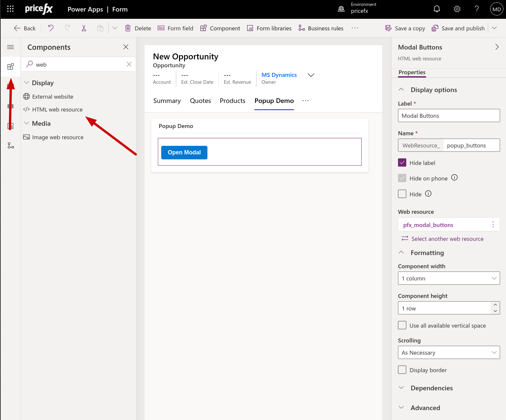
Task: Switch to the Quotes tab
Action: click(x=200, y=101)
